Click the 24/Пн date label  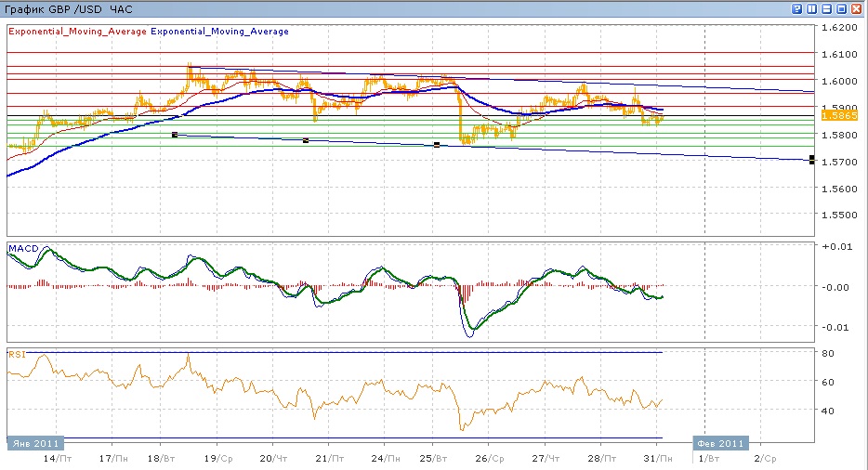[386, 458]
